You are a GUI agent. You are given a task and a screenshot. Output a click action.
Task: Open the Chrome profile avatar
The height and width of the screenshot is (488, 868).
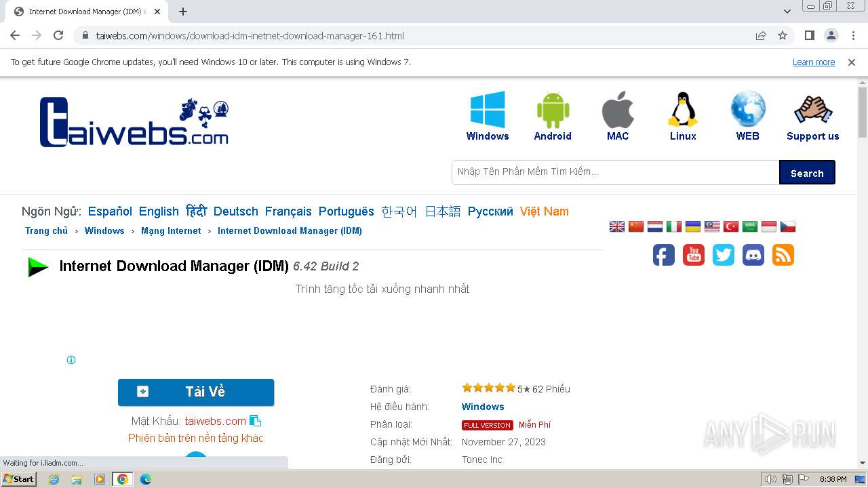point(831,35)
